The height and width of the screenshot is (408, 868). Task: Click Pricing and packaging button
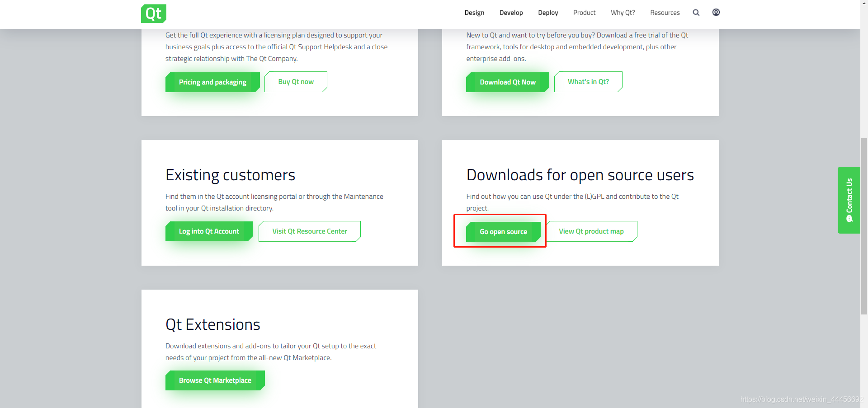[x=212, y=82]
